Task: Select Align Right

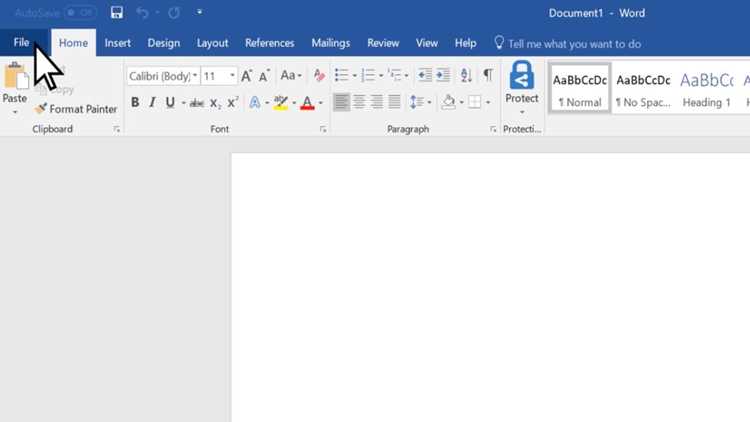Action: tap(377, 102)
